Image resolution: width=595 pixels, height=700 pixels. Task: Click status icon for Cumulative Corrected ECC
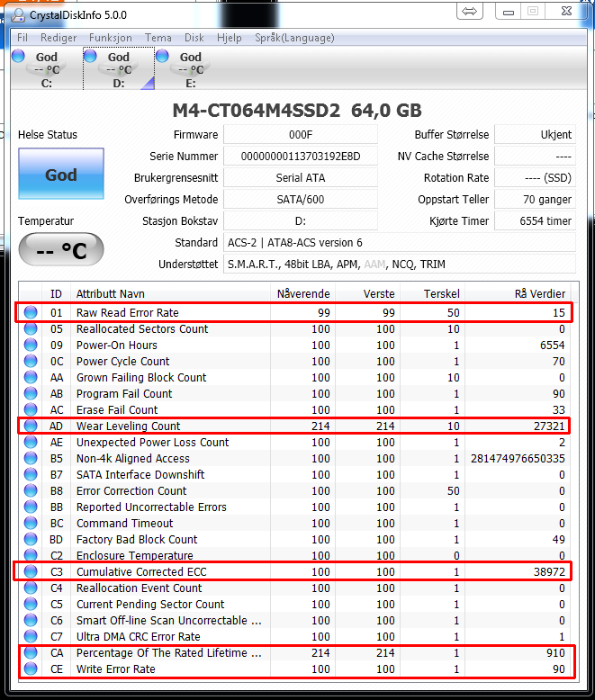(x=31, y=571)
